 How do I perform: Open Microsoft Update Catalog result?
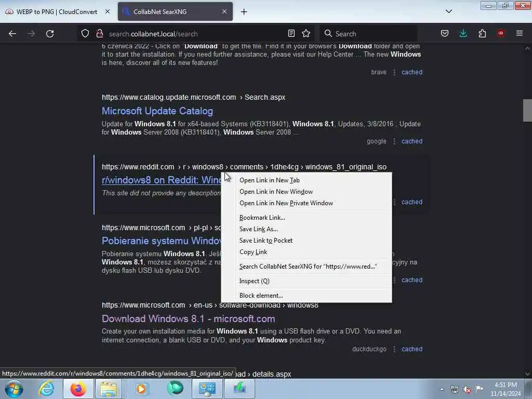pos(157,111)
